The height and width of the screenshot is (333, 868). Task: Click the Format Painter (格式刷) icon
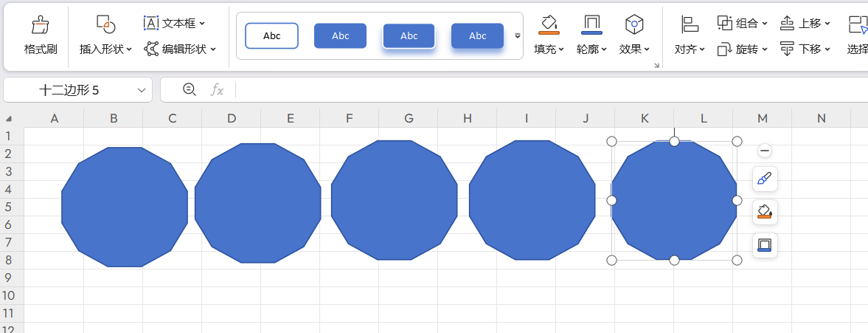point(41,25)
